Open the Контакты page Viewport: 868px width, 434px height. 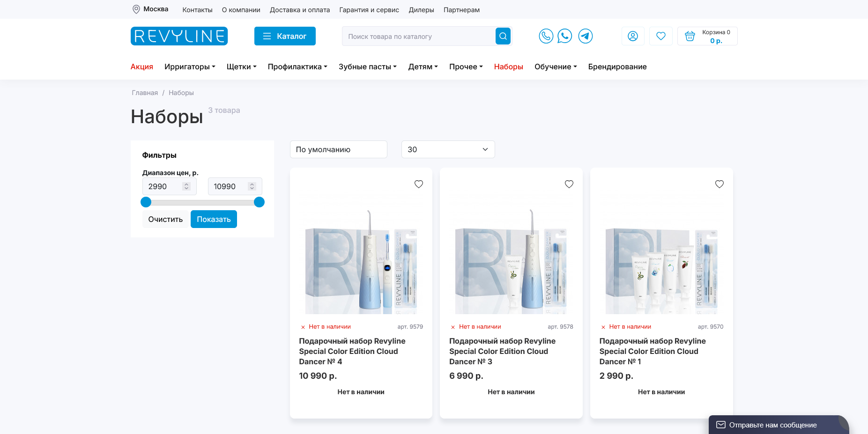tap(198, 10)
